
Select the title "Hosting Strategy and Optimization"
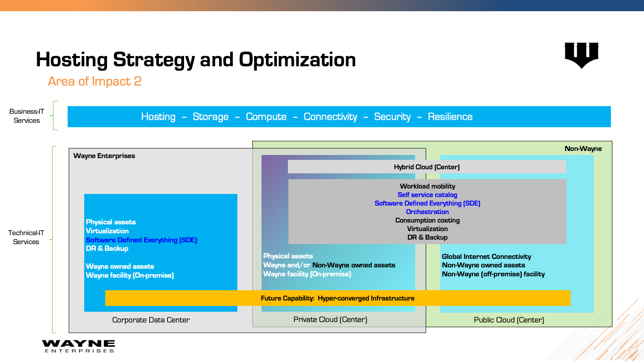coord(196,60)
